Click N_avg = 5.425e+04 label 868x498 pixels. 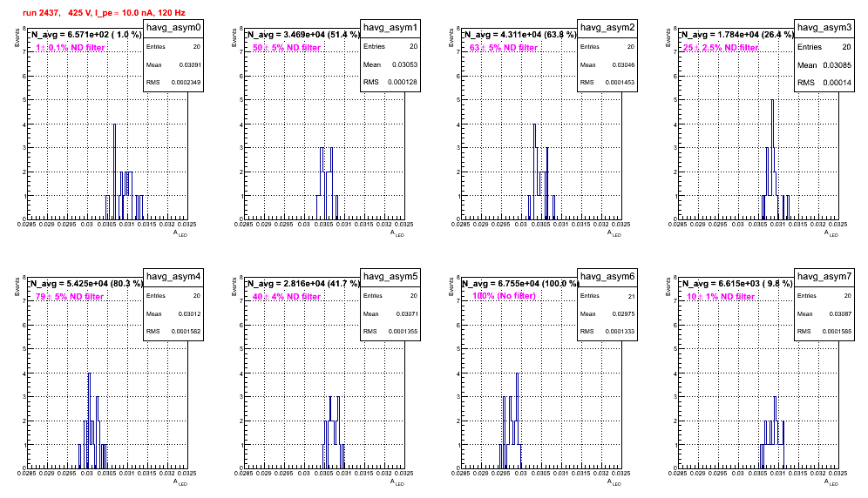tap(86, 284)
